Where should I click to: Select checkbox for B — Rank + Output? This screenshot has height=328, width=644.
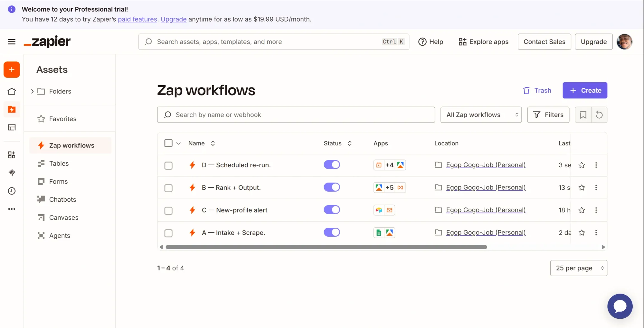point(168,188)
